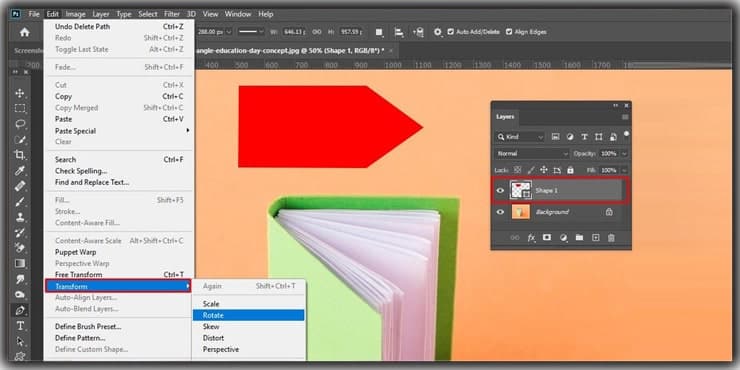This screenshot has width=740, height=370.
Task: Click add layer style fx icon
Action: (x=531, y=238)
